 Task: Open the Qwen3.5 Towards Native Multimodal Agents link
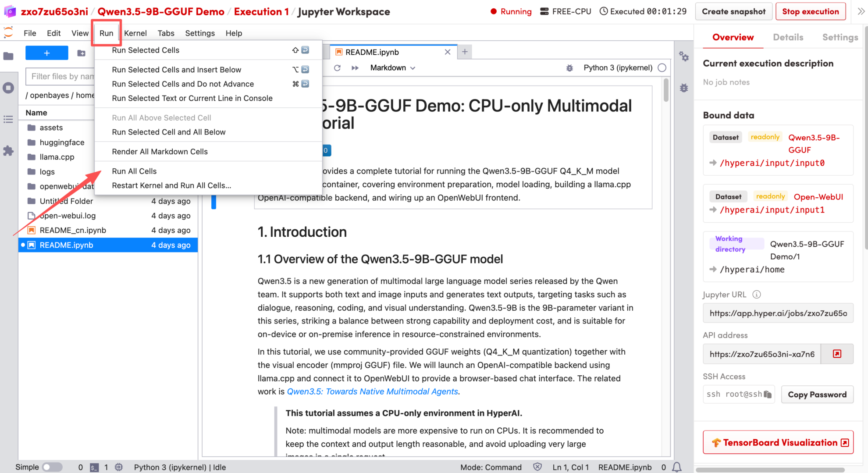[x=372, y=391]
